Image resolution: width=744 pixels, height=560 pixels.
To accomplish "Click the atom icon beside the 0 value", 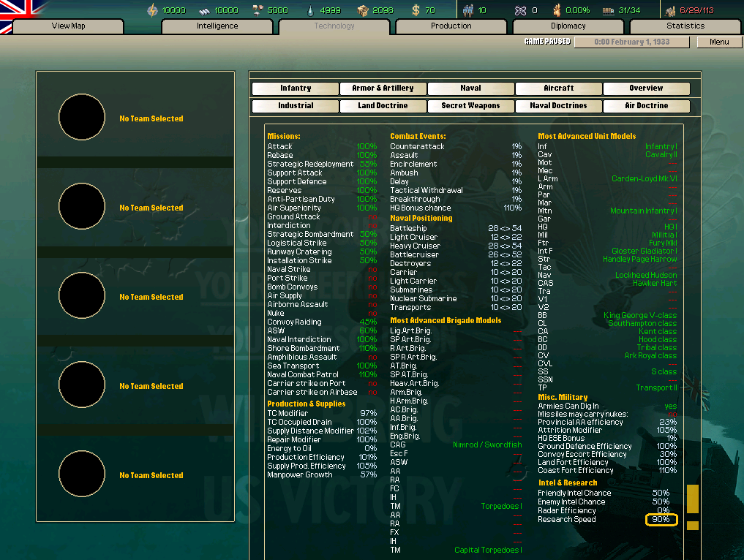I will (x=521, y=10).
